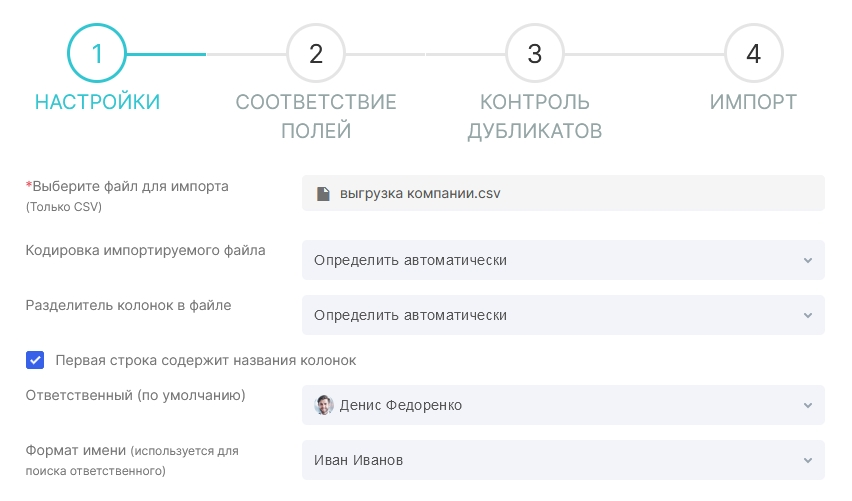Go to the НАСТРОЙКИ step label
The height and width of the screenshot is (501, 852).
pyautogui.click(x=97, y=102)
